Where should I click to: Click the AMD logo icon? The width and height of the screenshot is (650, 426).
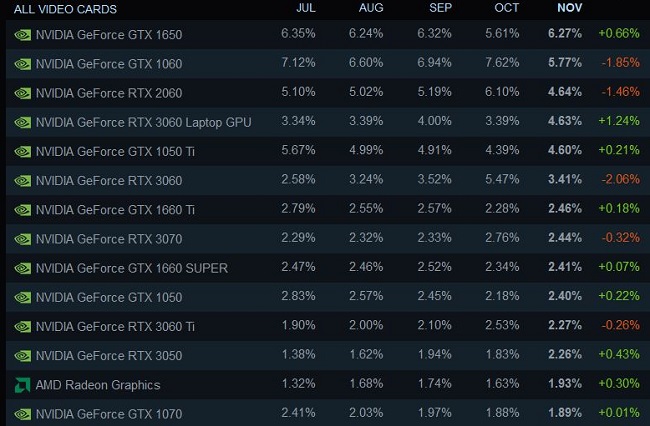pyautogui.click(x=22, y=385)
